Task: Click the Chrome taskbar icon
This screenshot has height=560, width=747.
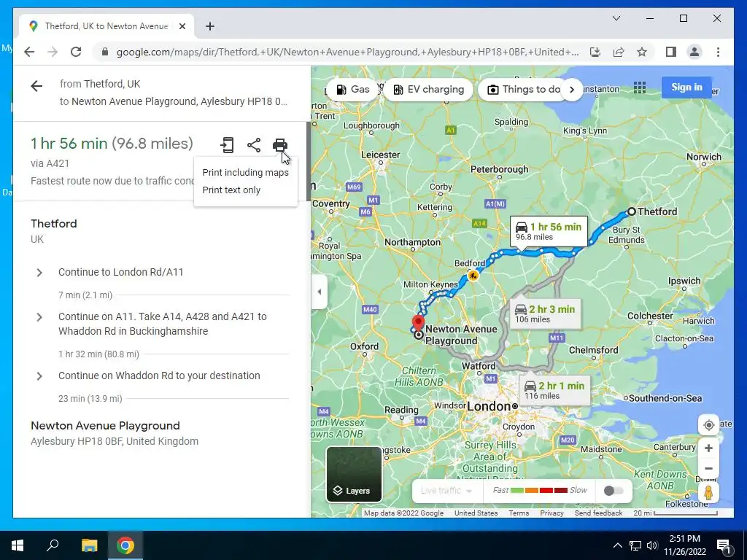Action: click(125, 545)
